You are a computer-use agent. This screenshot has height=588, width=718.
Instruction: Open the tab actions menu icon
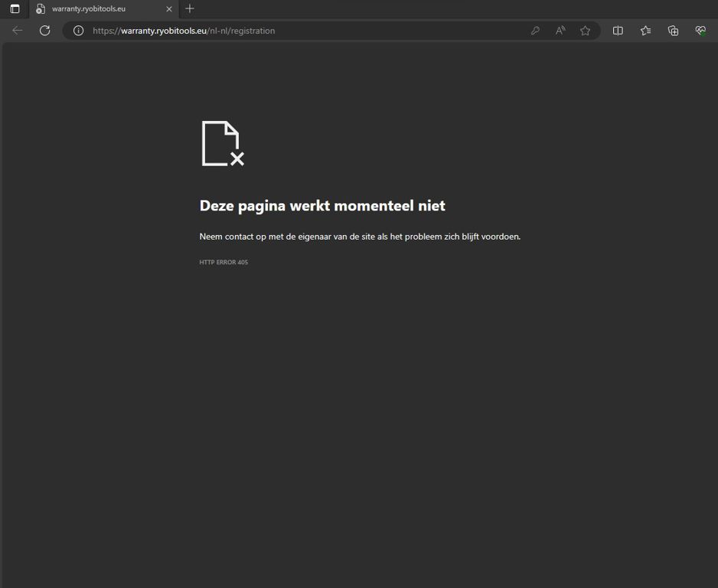(x=15, y=9)
